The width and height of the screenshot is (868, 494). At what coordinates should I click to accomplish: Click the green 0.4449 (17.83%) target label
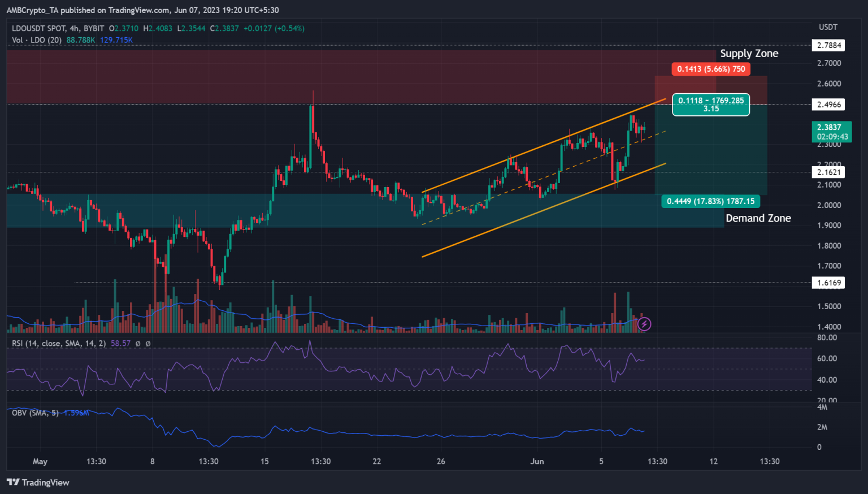710,201
